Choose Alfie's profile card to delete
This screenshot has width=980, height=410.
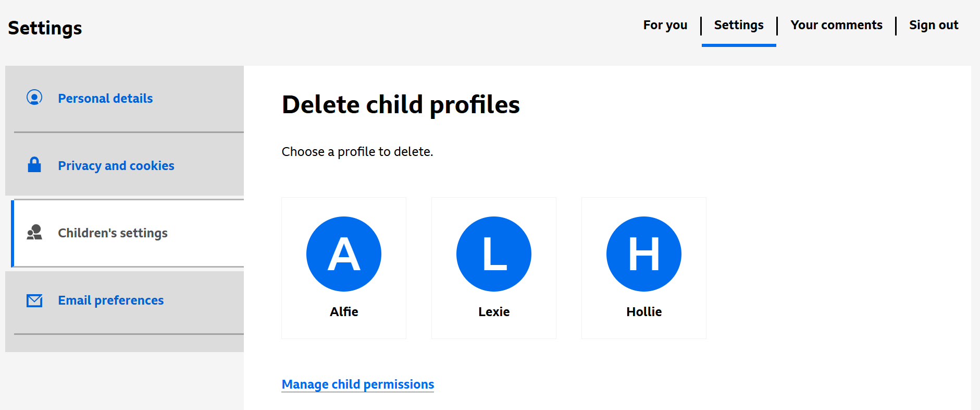pyautogui.click(x=343, y=268)
